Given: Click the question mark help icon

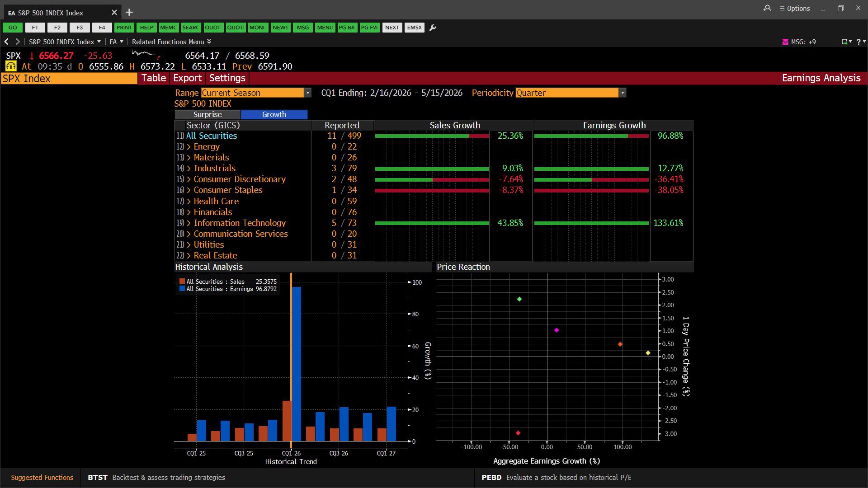Looking at the screenshot, I should (x=859, y=42).
